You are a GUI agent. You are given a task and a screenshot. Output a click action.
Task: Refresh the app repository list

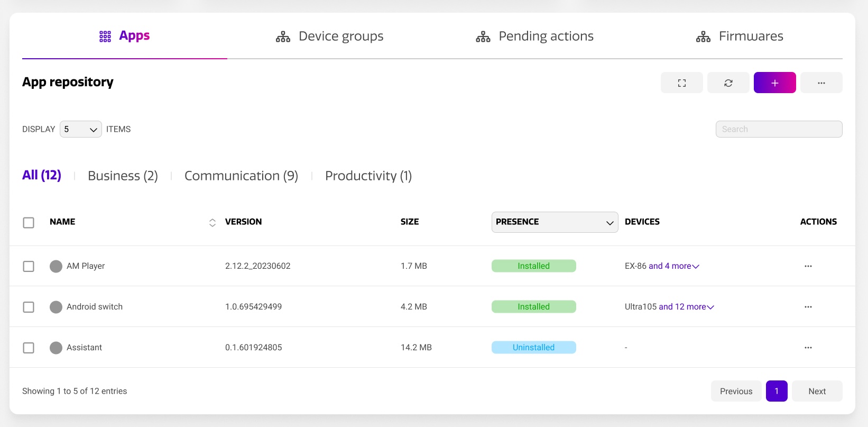tap(728, 83)
